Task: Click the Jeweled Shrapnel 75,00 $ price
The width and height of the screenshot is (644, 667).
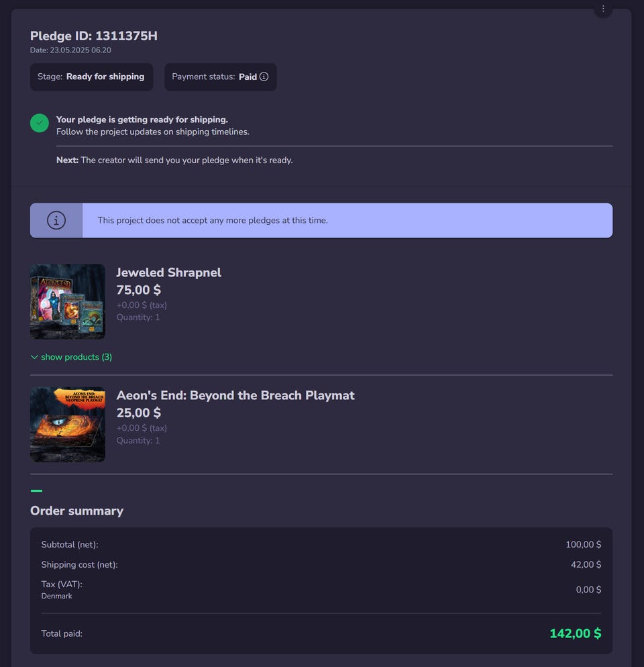Action: [x=139, y=290]
